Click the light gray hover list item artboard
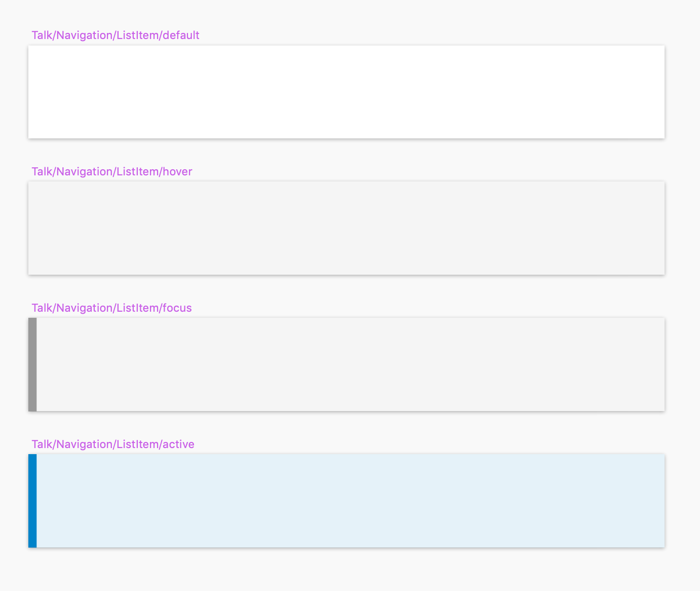Image resolution: width=700 pixels, height=591 pixels. tap(346, 228)
